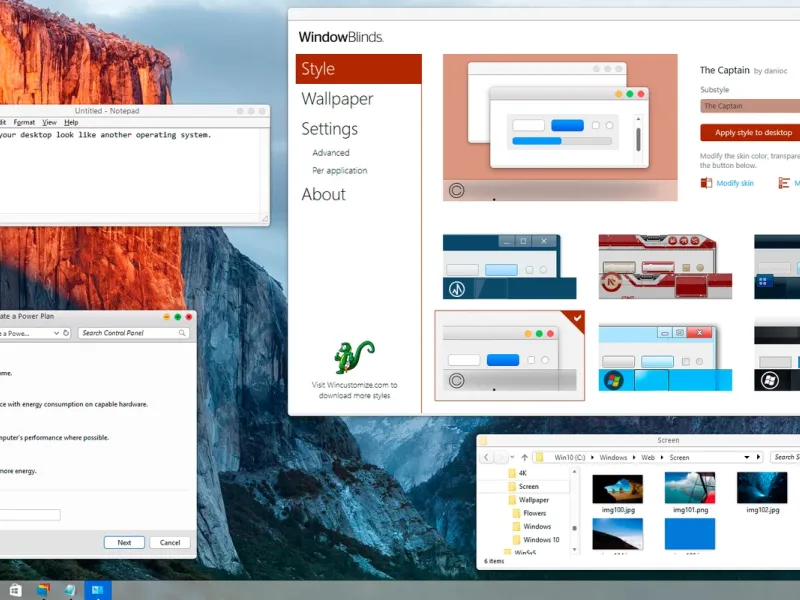800x600 pixels.
Task: Select the checked Captain style thumbnail
Action: coord(509,356)
